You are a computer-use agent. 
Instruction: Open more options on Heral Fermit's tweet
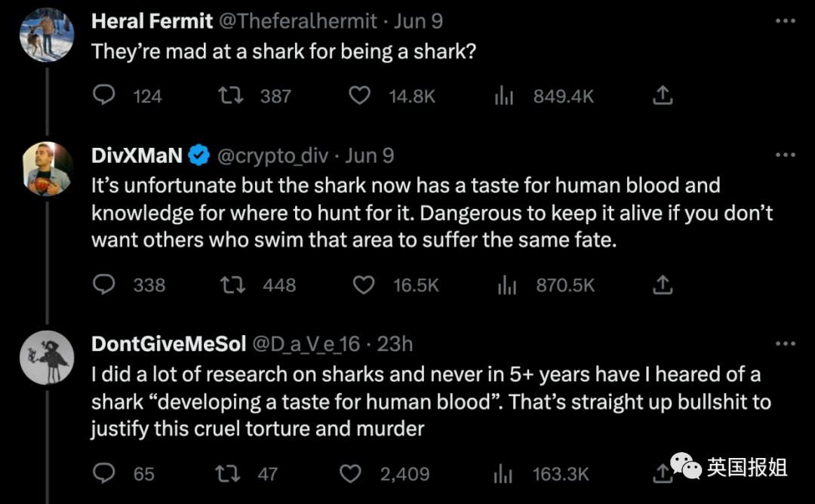[x=786, y=20]
